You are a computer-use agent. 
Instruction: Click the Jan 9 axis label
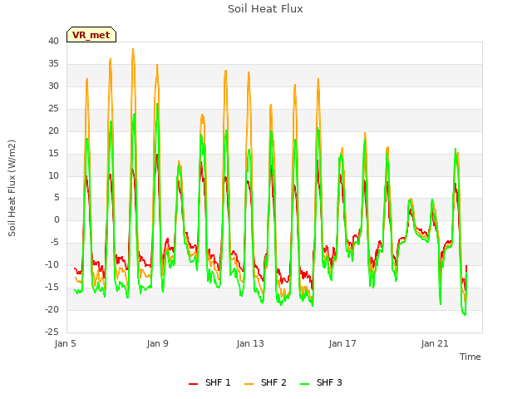(x=157, y=343)
